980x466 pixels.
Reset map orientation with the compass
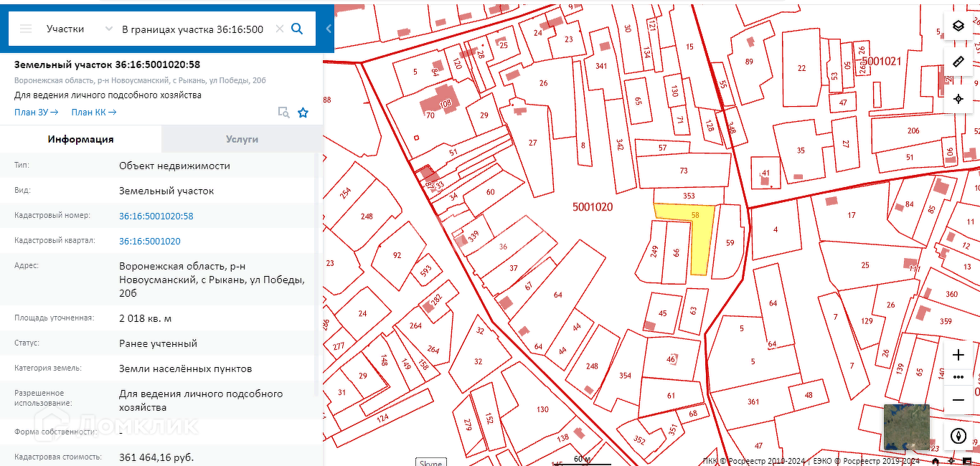[958, 435]
